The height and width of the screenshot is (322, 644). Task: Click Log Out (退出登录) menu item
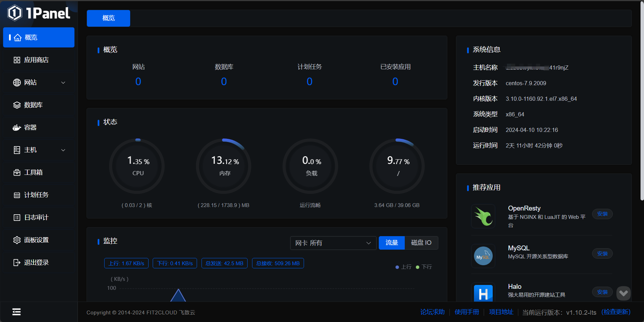pyautogui.click(x=36, y=262)
